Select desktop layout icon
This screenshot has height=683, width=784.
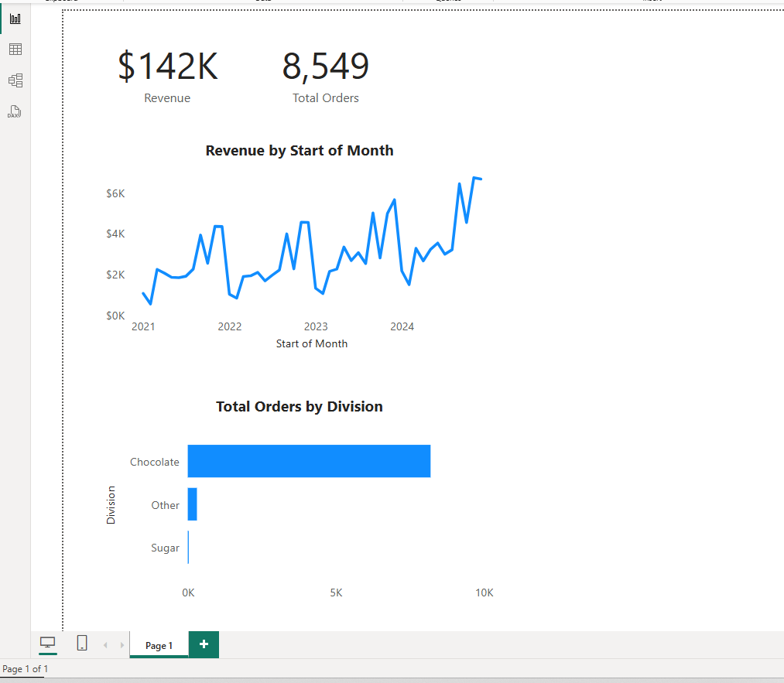(x=47, y=643)
